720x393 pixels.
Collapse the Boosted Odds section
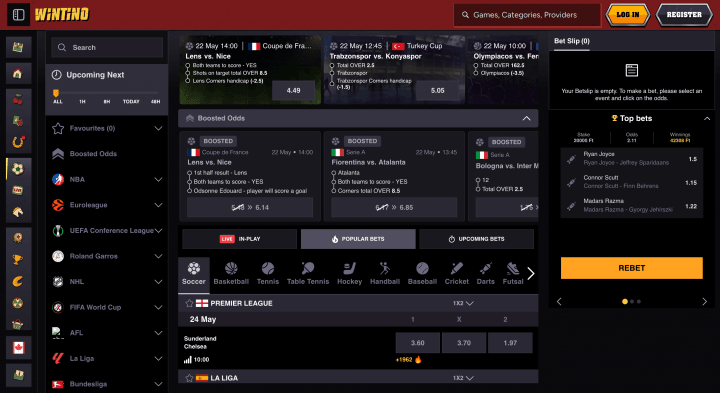(526, 118)
